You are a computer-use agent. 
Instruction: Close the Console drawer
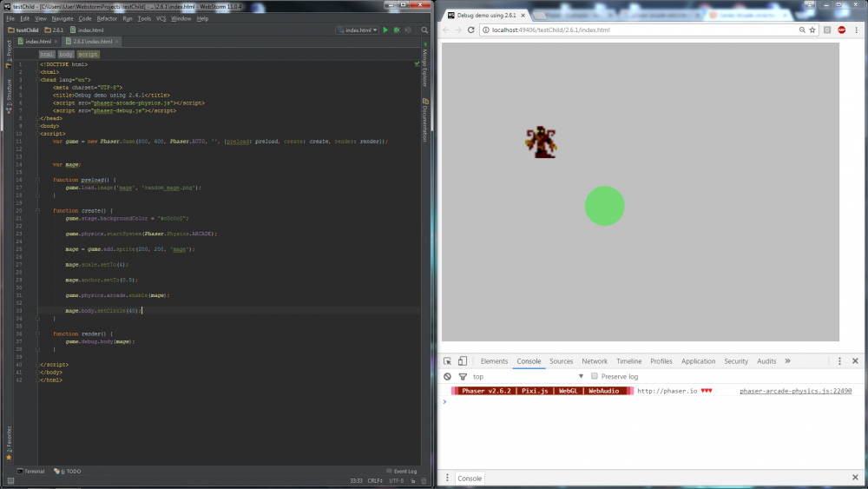tap(855, 478)
